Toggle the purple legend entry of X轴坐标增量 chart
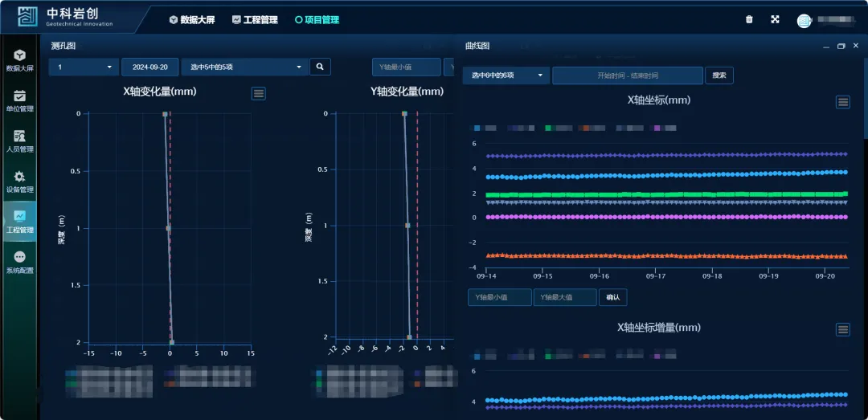 [665, 356]
